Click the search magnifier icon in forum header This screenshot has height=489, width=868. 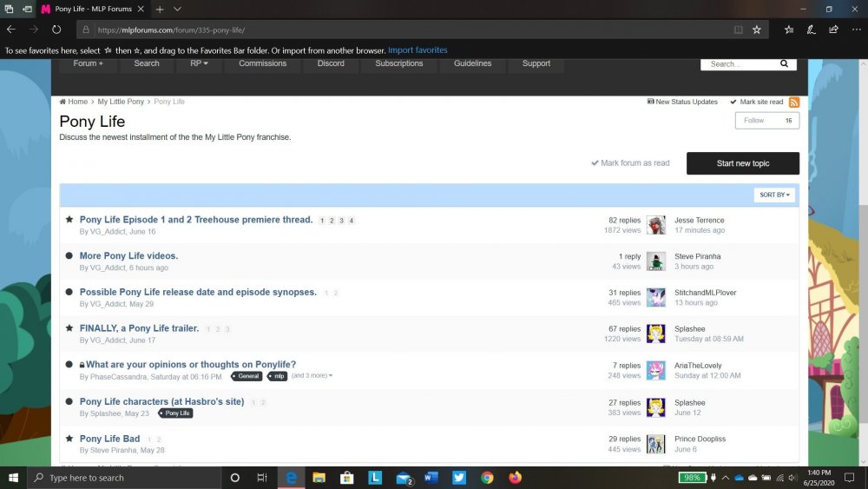(784, 63)
